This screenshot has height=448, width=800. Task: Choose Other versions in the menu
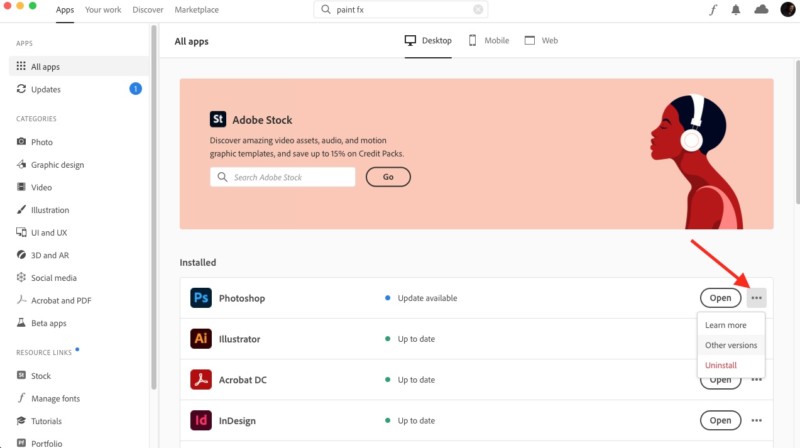point(731,345)
